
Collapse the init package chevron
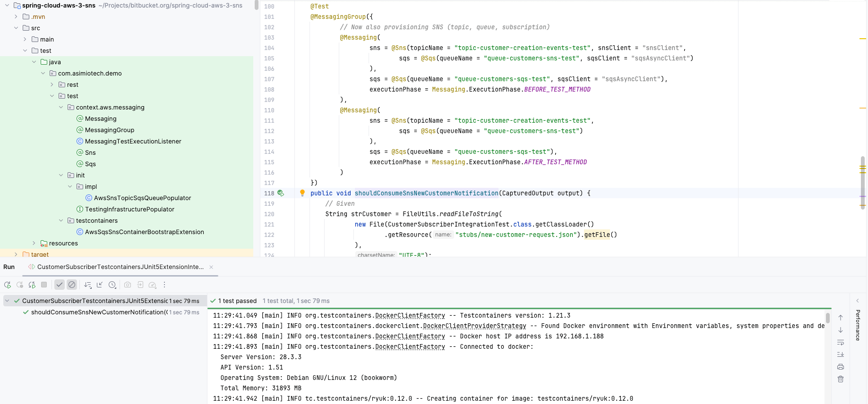tap(61, 175)
